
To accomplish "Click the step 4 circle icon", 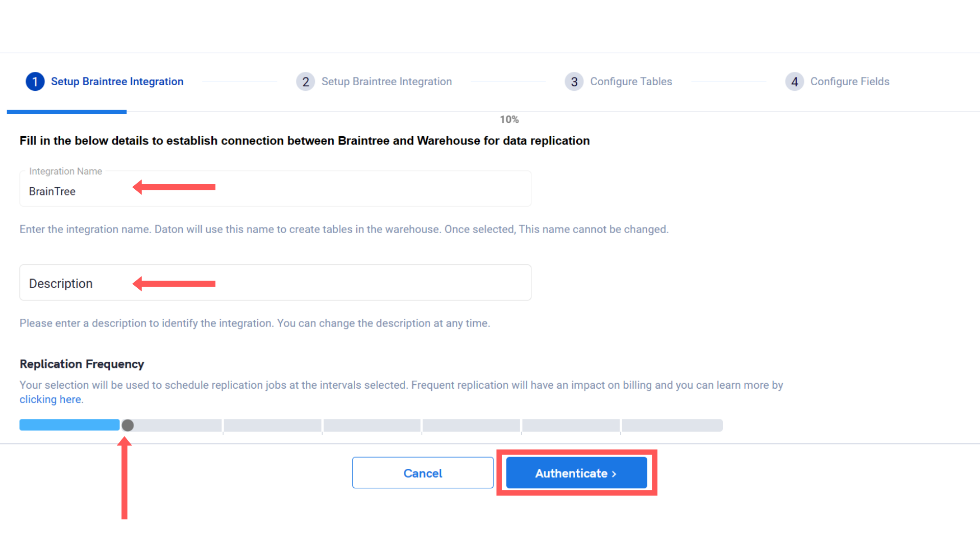I will coord(794,82).
